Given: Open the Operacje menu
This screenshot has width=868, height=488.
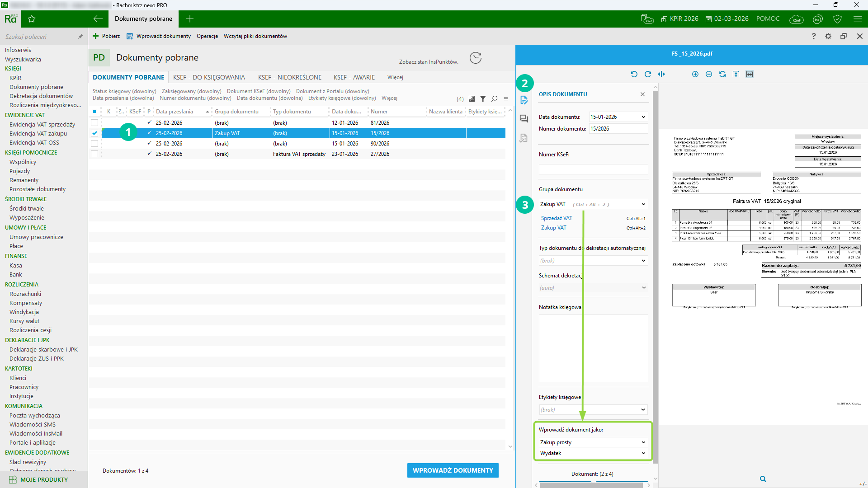Looking at the screenshot, I should (x=207, y=36).
